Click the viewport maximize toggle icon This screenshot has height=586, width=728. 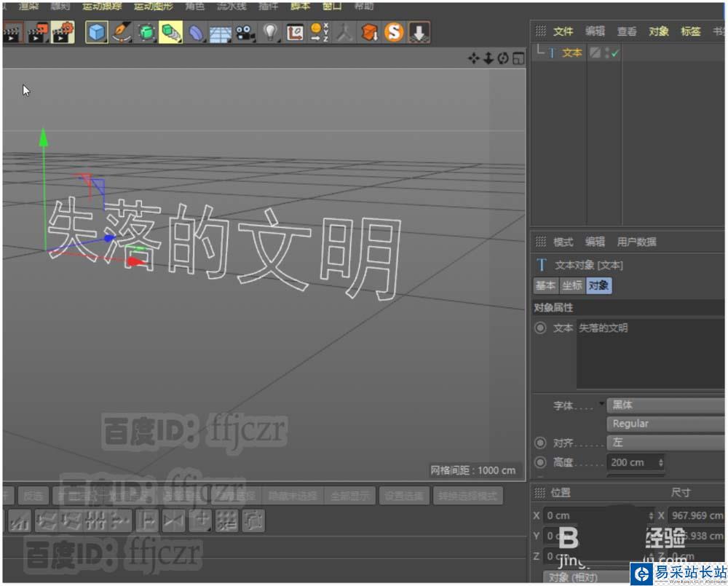point(518,58)
